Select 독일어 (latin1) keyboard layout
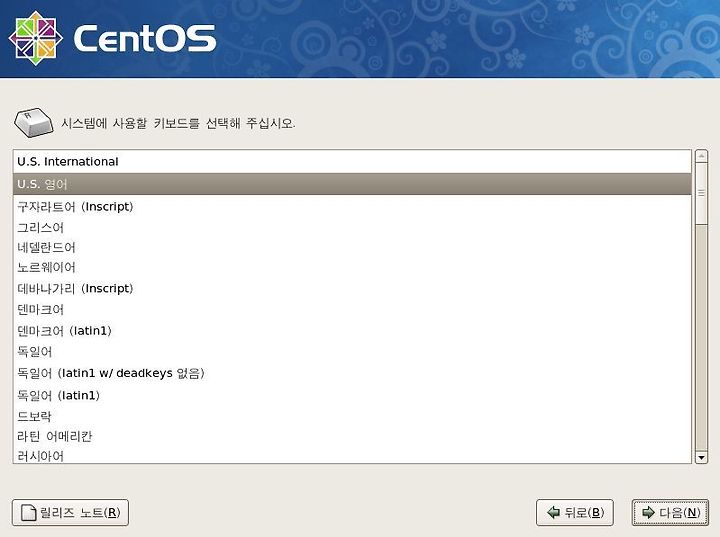 click(x=352, y=395)
